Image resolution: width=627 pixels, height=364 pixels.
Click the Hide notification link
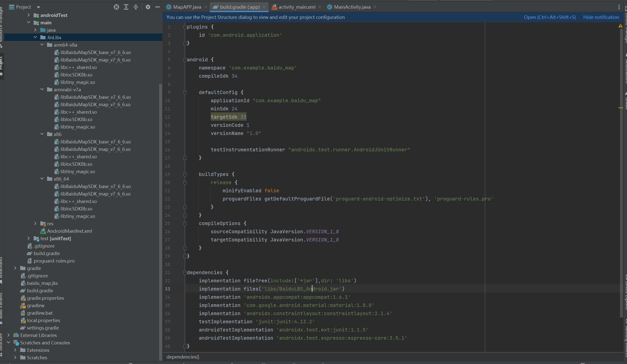[601, 17]
